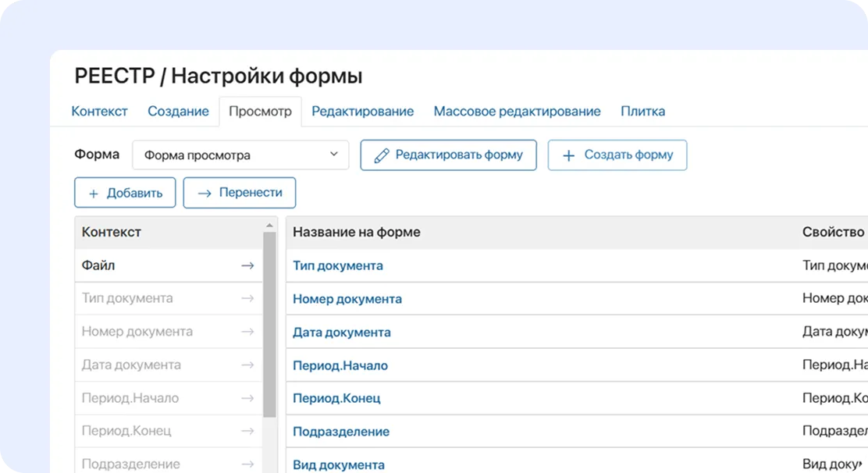The height and width of the screenshot is (473, 868).
Task: Click the arrow beside Подразделение in Контекст
Action: point(247,463)
